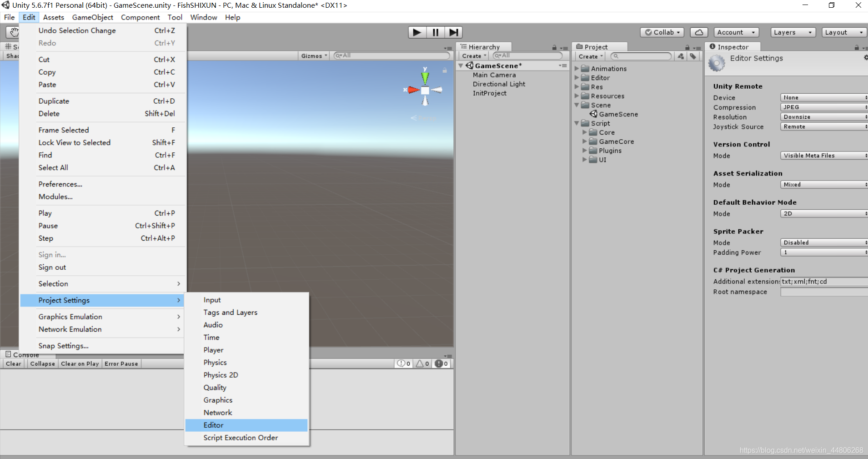This screenshot has width=868, height=459.
Task: Open the Account dropdown
Action: click(736, 32)
